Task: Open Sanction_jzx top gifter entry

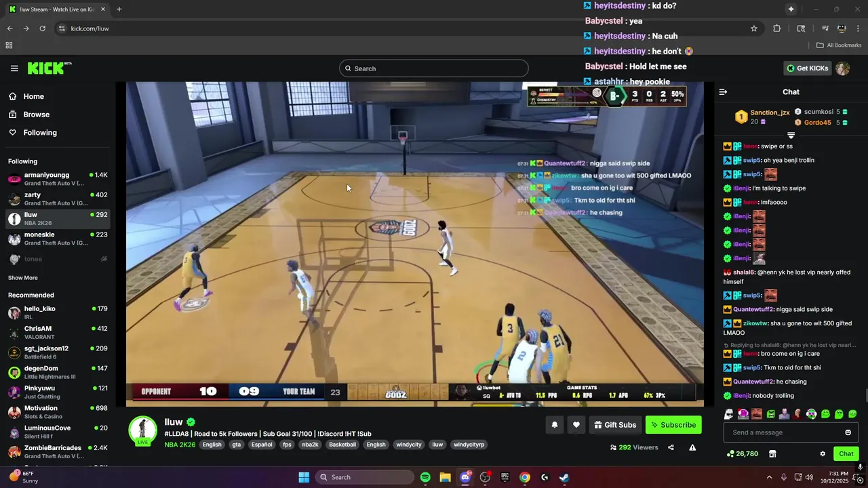Action: (x=763, y=117)
